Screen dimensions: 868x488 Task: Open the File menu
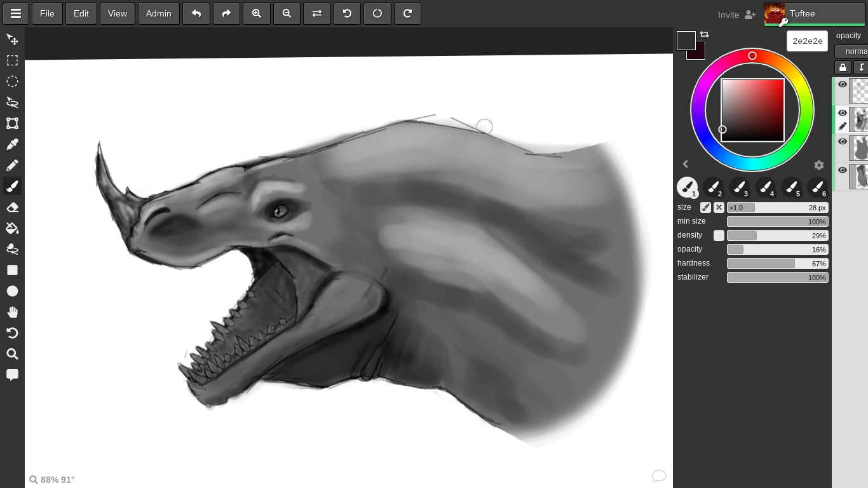pyautogui.click(x=47, y=13)
